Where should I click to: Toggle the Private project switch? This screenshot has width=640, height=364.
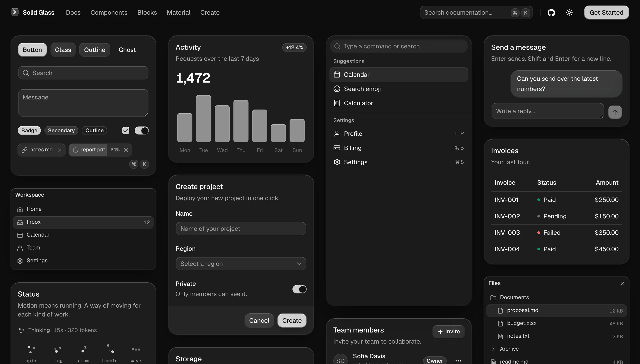[x=299, y=289]
